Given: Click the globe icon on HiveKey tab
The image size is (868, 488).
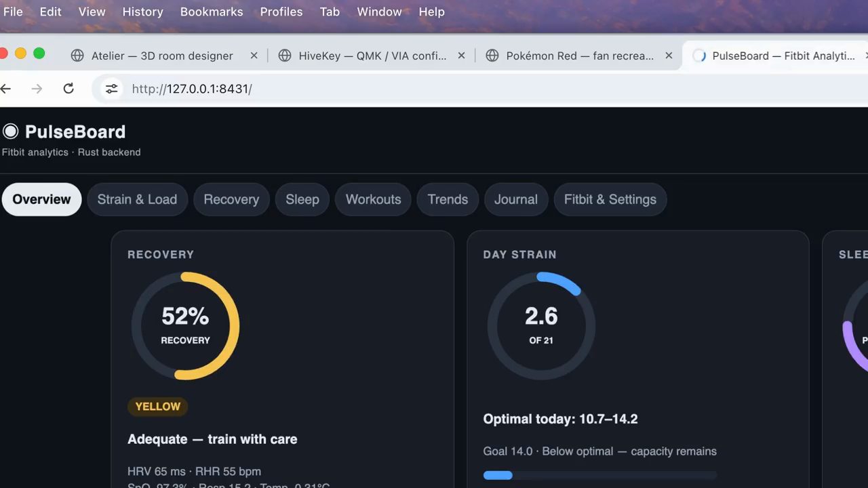Looking at the screenshot, I should pyautogui.click(x=285, y=56).
